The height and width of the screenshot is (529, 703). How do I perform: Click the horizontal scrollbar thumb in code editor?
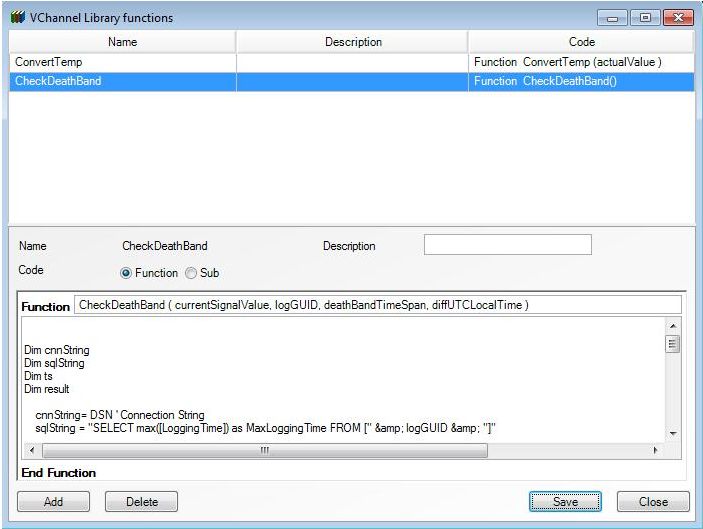click(x=264, y=451)
